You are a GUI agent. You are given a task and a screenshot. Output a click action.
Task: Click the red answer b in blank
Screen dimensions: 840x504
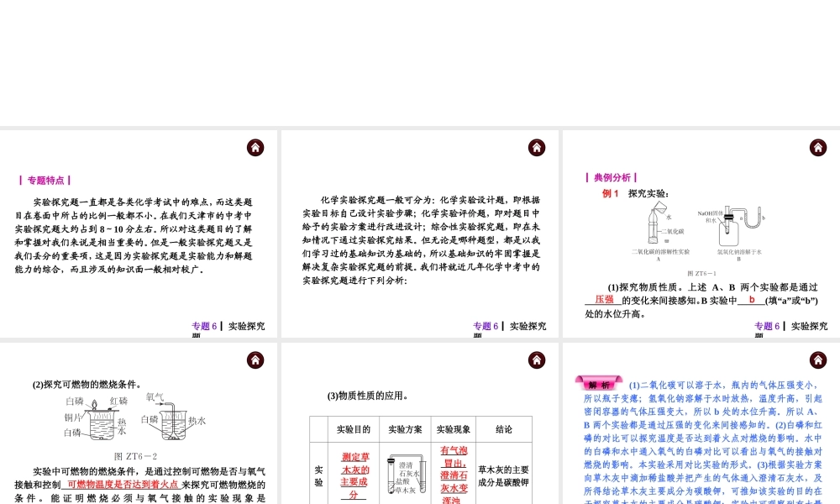coord(752,300)
